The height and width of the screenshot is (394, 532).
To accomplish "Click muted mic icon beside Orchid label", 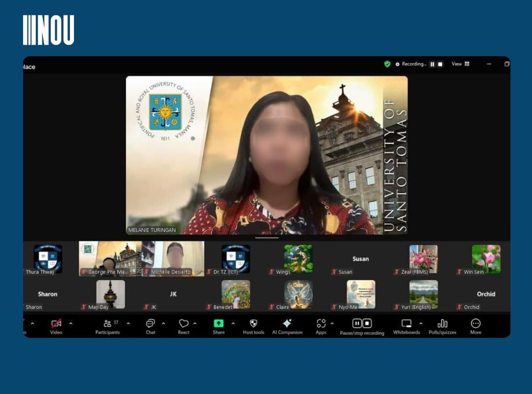I will point(459,307).
